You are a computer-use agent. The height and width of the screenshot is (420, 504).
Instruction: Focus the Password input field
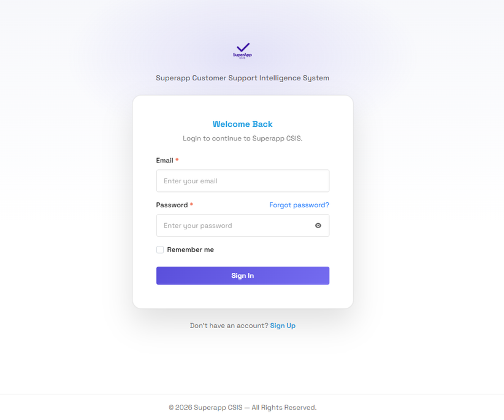click(233, 226)
